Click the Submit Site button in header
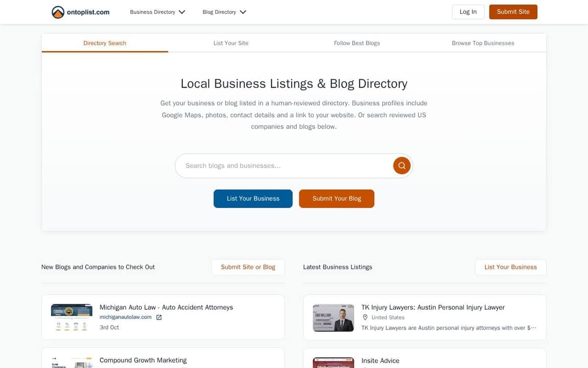This screenshot has height=368, width=588. click(513, 12)
